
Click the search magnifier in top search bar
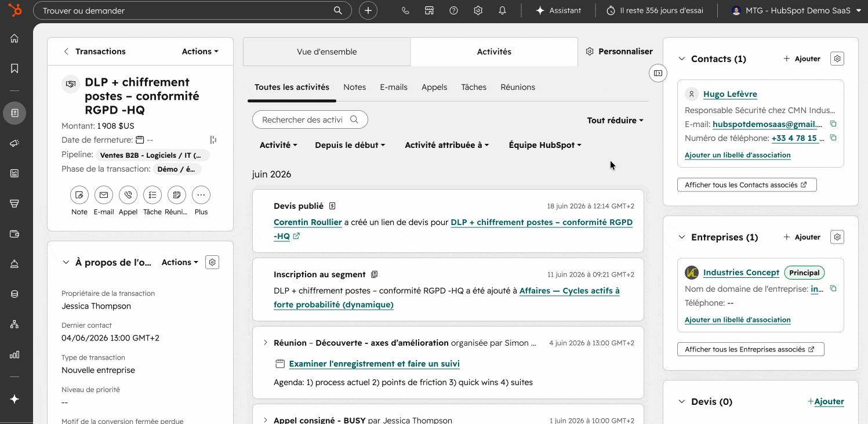[338, 10]
